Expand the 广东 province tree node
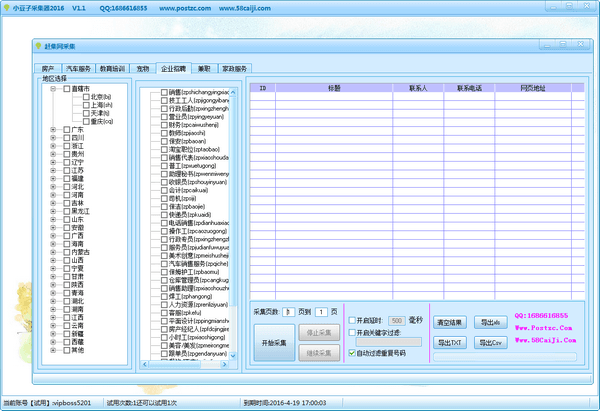Screen dimensions: 600x411 pyautogui.click(x=52, y=130)
